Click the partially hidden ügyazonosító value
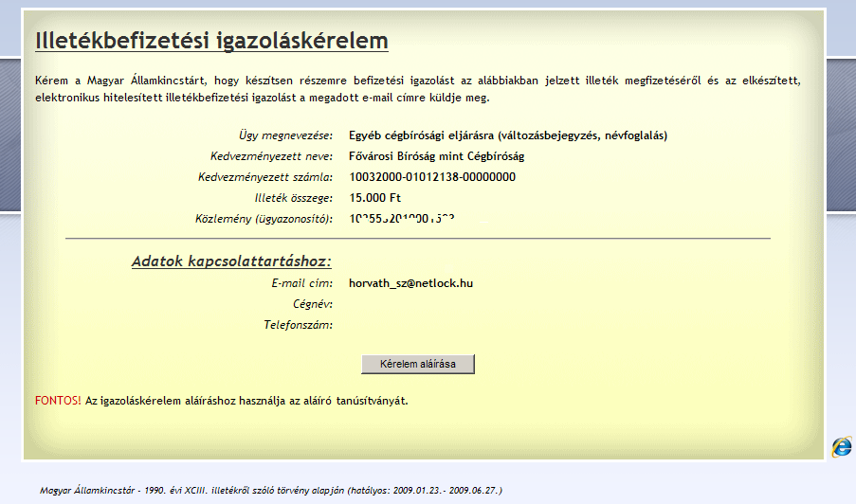 (x=402, y=219)
